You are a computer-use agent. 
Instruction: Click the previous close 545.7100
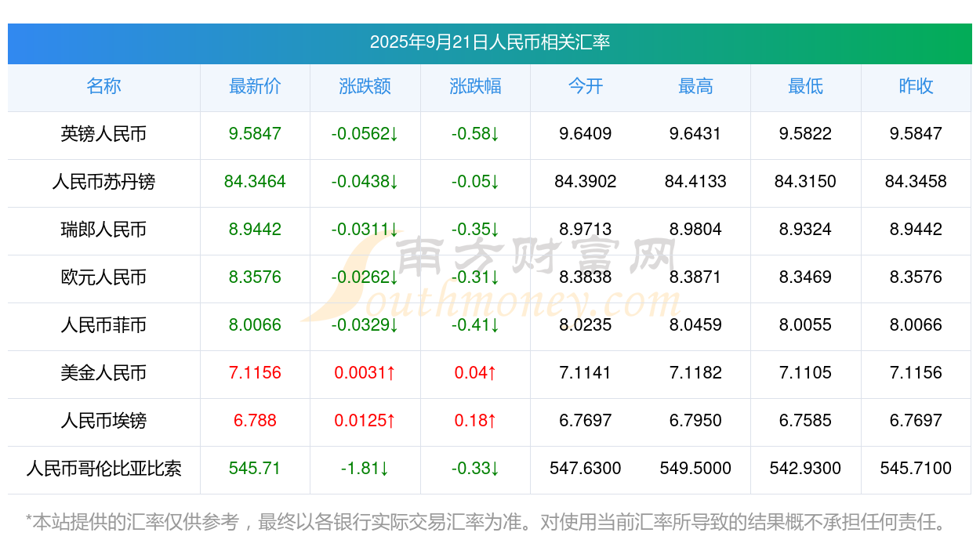[x=916, y=469]
